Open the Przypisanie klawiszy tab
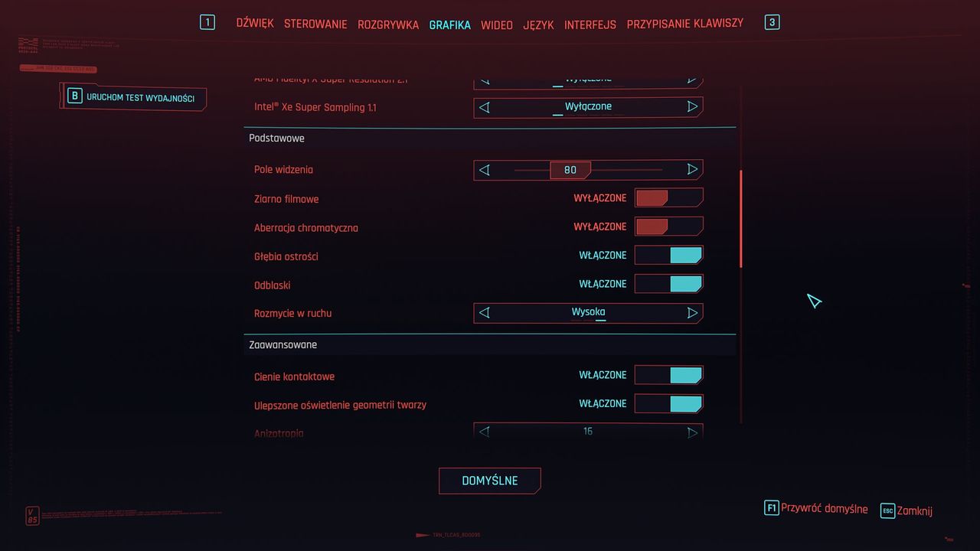Image resolution: width=980 pixels, height=551 pixels. 685,24
